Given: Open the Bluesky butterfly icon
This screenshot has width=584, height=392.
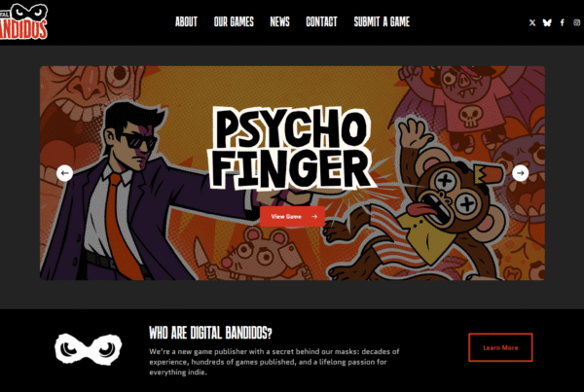Looking at the screenshot, I should click(547, 22).
